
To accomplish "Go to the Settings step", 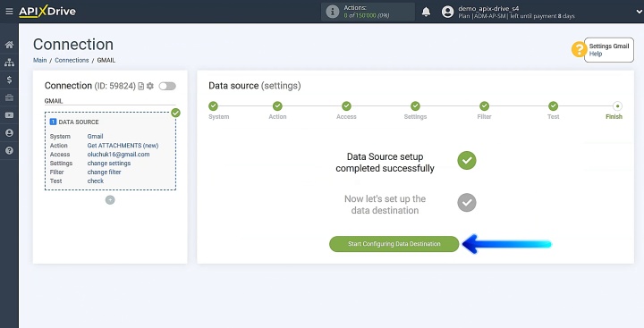I will [416, 106].
